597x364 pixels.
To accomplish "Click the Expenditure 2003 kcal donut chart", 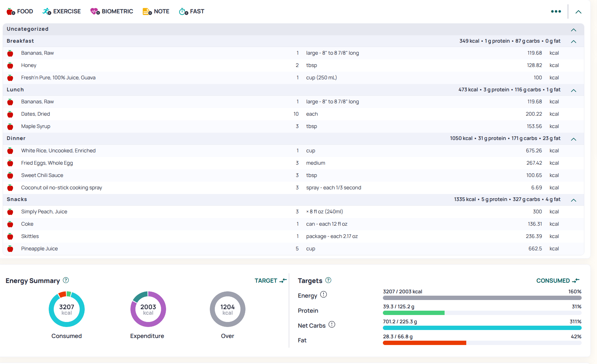I will pos(148,309).
